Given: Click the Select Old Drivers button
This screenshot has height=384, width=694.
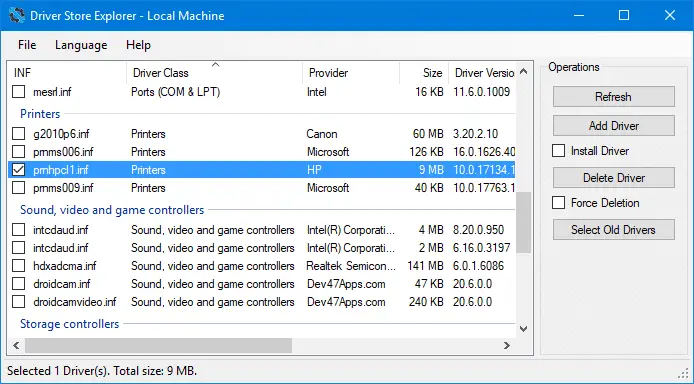Looking at the screenshot, I should click(613, 230).
